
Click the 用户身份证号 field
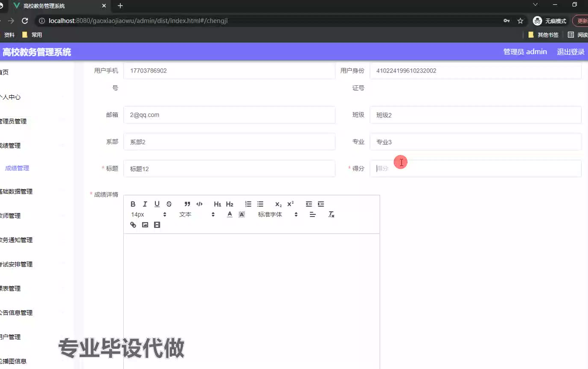475,71
